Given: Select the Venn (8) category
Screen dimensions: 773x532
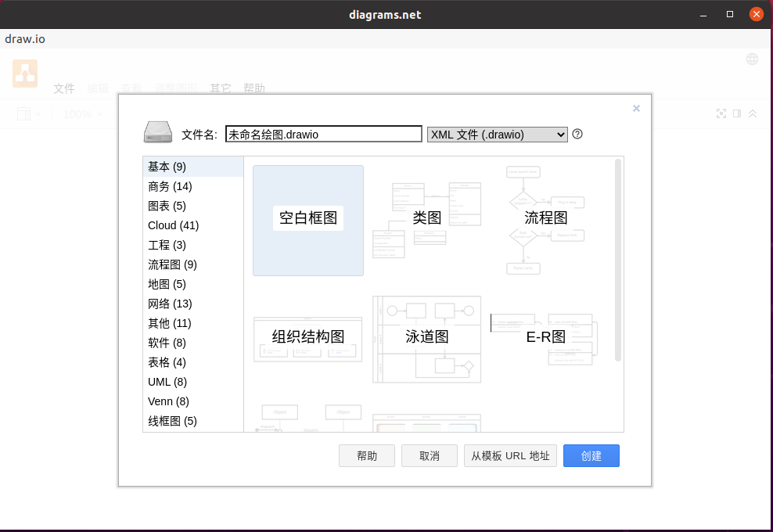Looking at the screenshot, I should coord(193,401).
